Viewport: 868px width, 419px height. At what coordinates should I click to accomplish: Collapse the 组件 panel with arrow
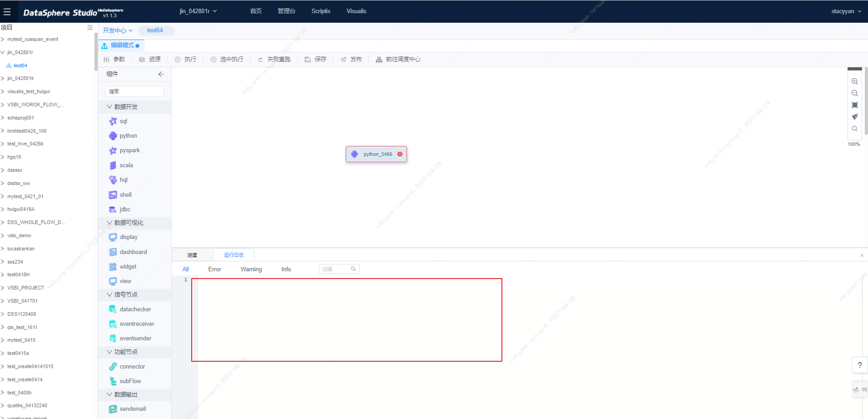[161, 74]
